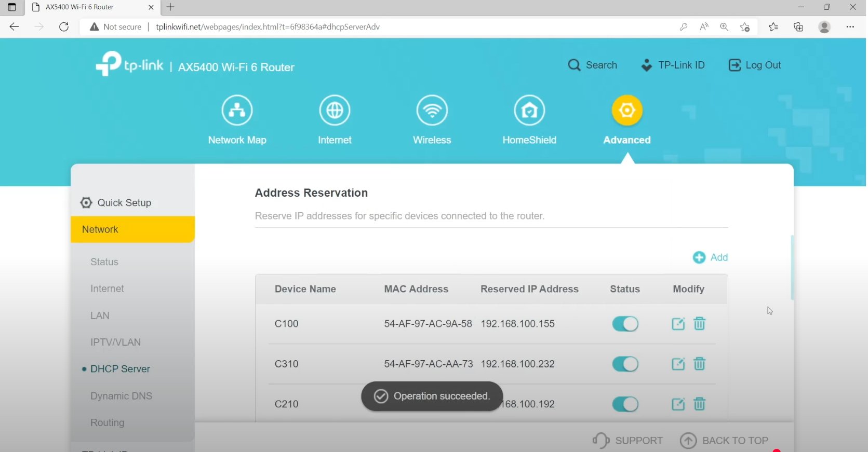Screen dimensions: 868x452
Task: Click the BACK TO TOP arrow icon
Action: click(688, 441)
